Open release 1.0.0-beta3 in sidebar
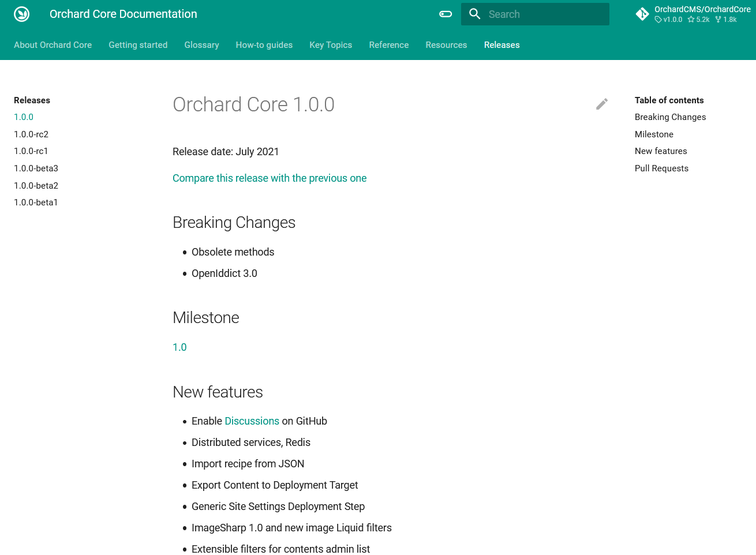Screen dimensions: 756x555 tap(36, 168)
